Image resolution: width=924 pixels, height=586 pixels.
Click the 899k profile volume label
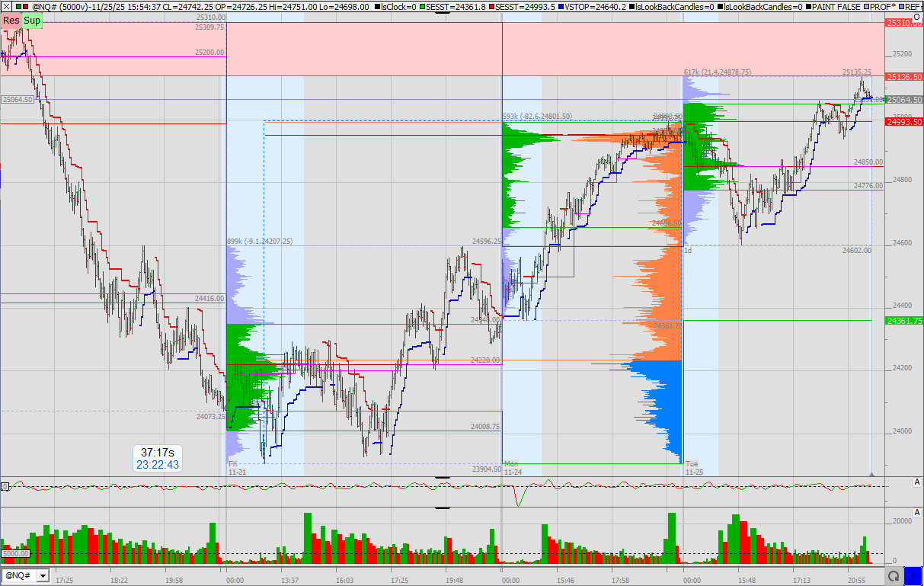[259, 242]
